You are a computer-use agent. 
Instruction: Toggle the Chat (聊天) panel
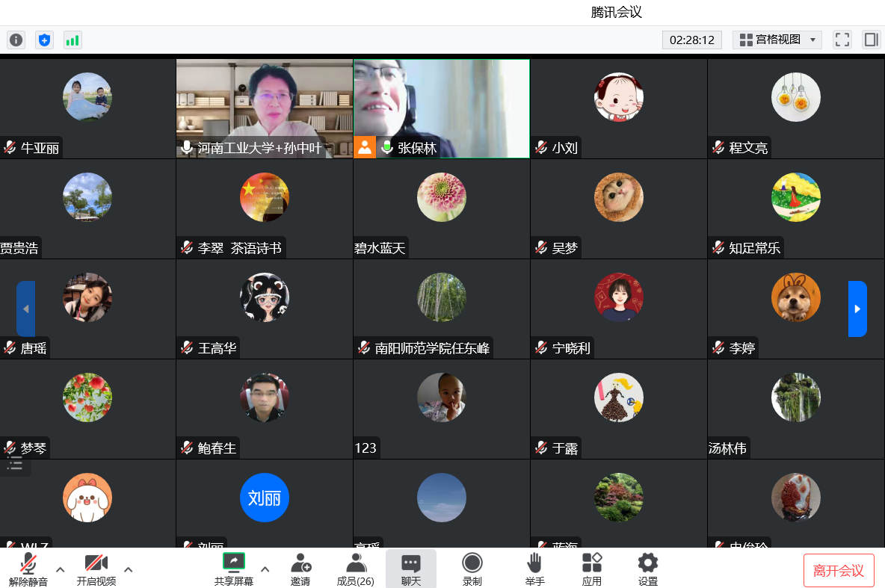click(x=410, y=569)
